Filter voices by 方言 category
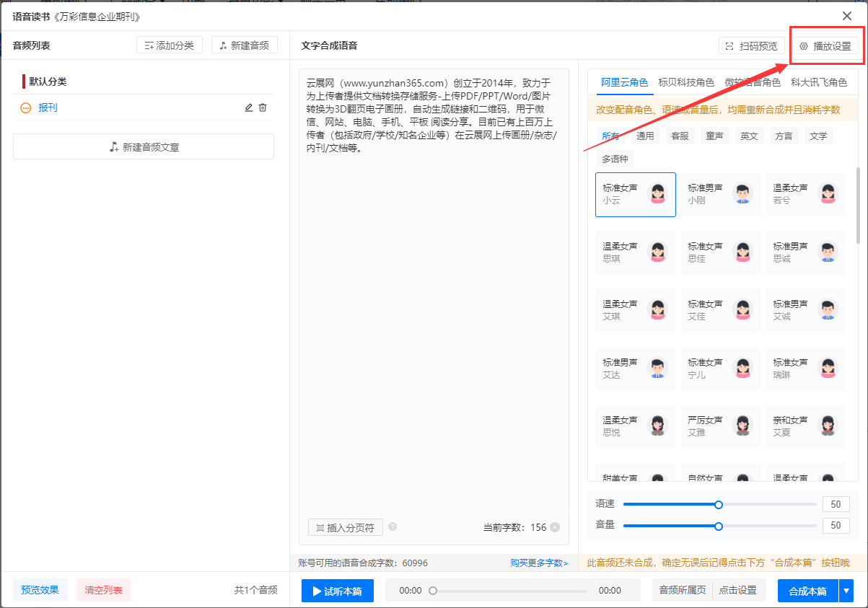The width and height of the screenshot is (868, 608). 784,136
